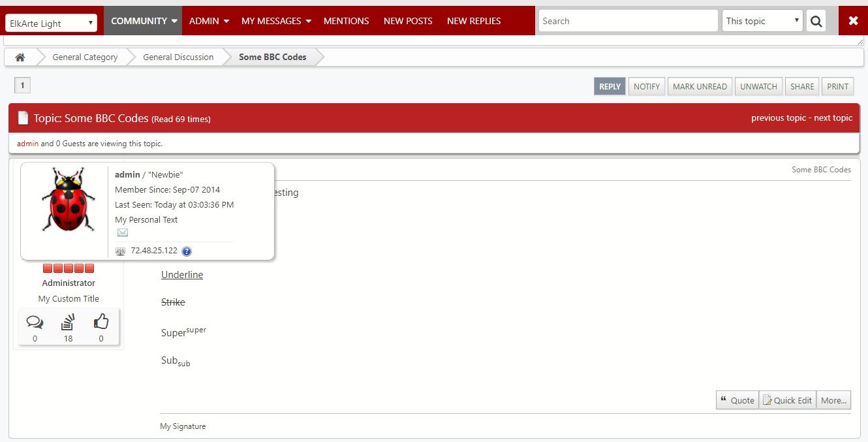Go to previous topic link
Viewport: 868px width, 442px height.
pos(778,118)
